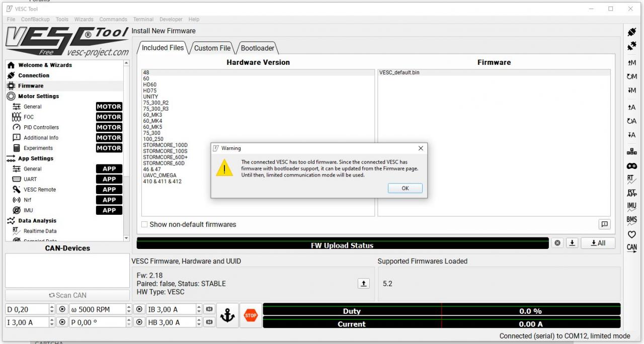Click the comment icon button below Firmware list
Viewport: 644px width, 344px height.
click(605, 224)
